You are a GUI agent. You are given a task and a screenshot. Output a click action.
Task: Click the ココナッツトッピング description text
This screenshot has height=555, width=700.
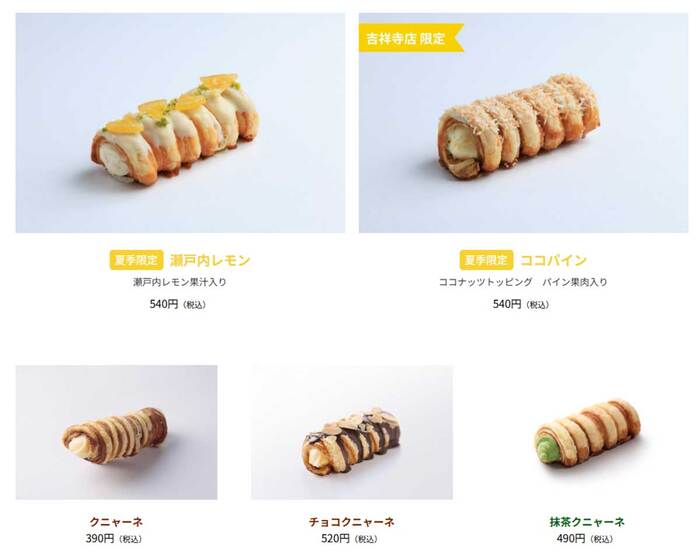(x=486, y=282)
